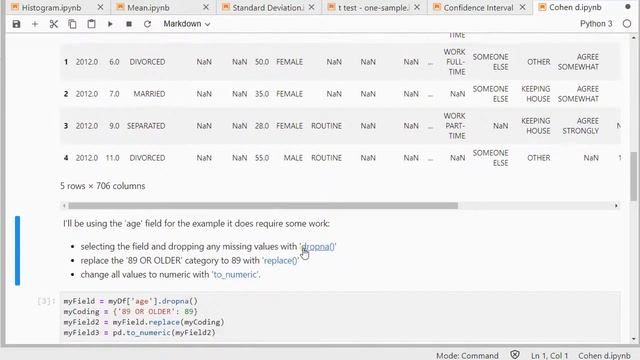The image size is (640, 360).
Task: Click the dataframe scrollbar right arrow
Action: click(616, 206)
